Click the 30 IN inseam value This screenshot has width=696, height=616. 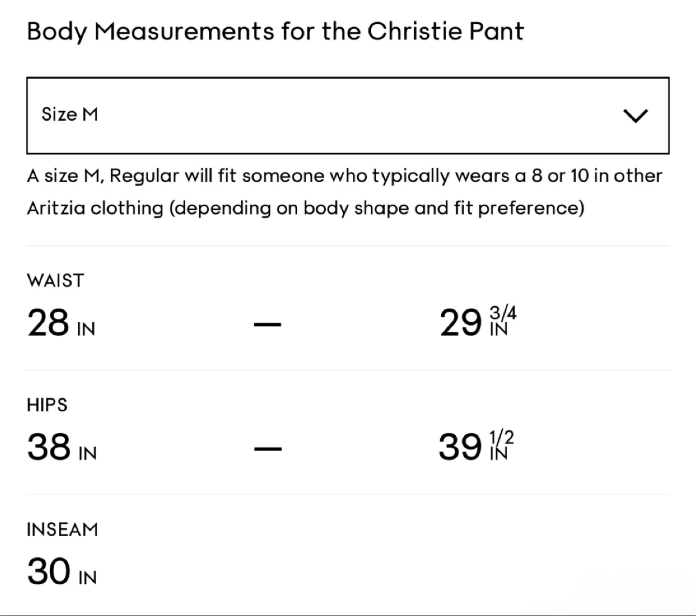click(62, 571)
